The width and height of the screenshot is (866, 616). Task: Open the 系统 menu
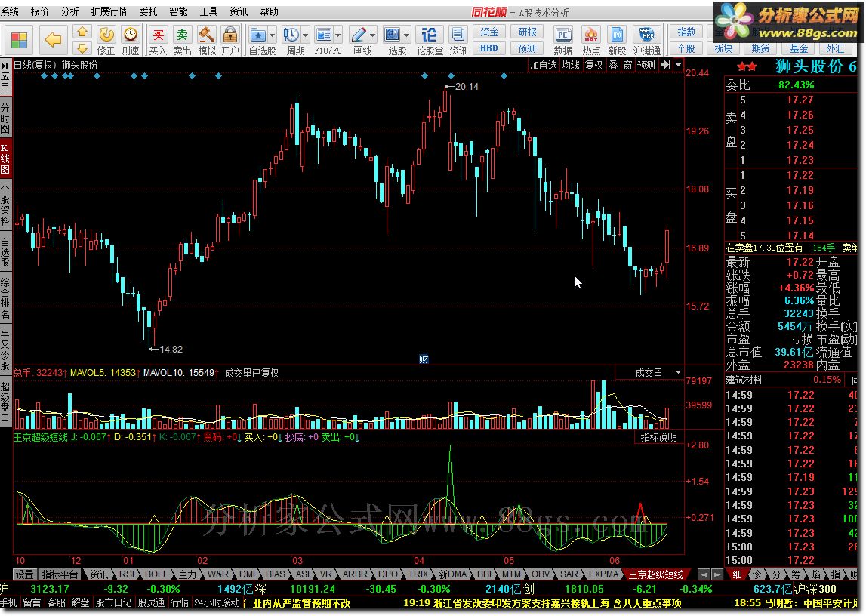coord(10,11)
